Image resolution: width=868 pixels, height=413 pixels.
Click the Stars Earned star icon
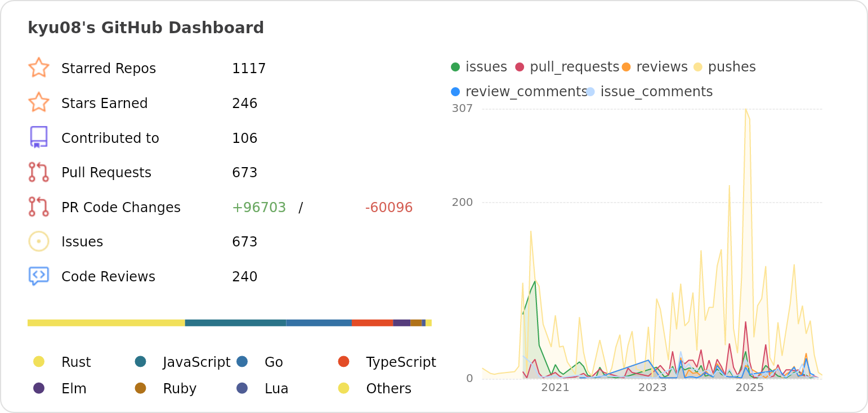pyautogui.click(x=39, y=102)
